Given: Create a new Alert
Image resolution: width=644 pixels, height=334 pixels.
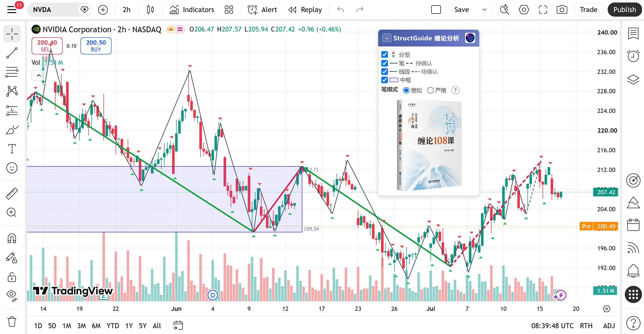Looking at the screenshot, I should pos(262,10).
